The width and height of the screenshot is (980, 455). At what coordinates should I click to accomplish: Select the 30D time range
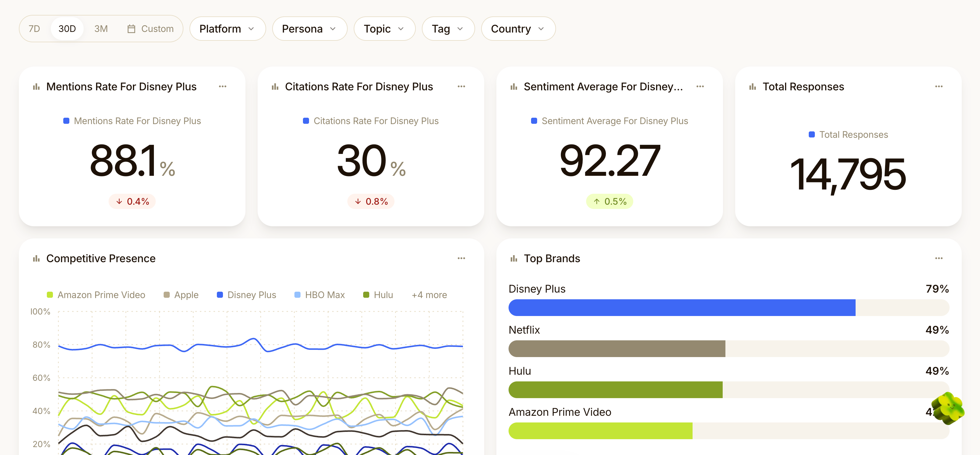click(x=67, y=29)
